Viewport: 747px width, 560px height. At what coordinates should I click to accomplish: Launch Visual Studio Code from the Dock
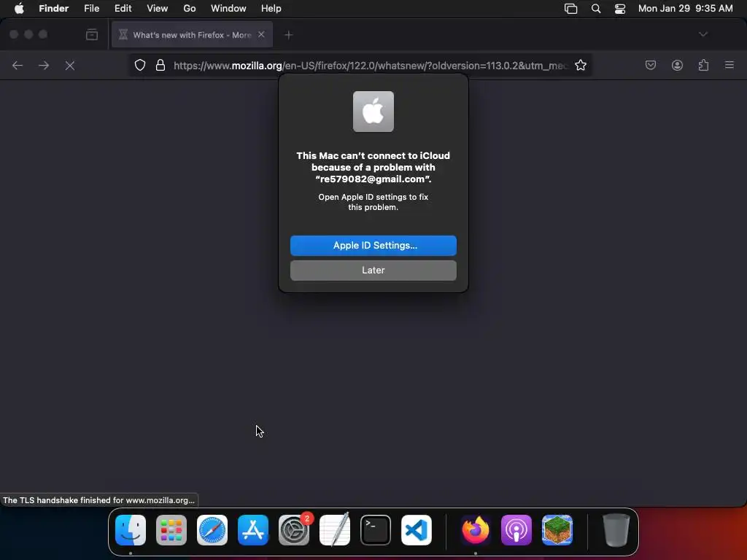point(417,530)
